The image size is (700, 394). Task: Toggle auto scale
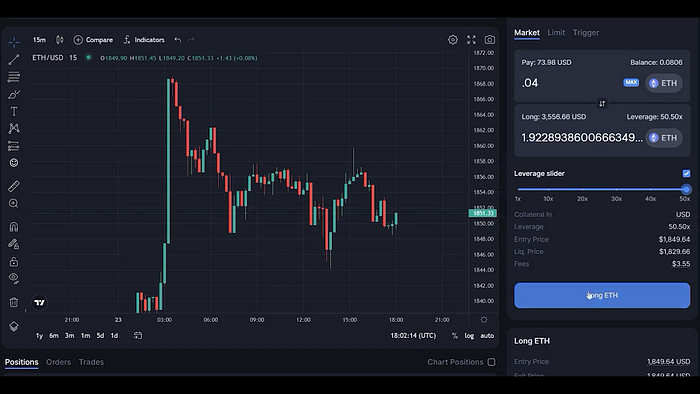(x=487, y=336)
